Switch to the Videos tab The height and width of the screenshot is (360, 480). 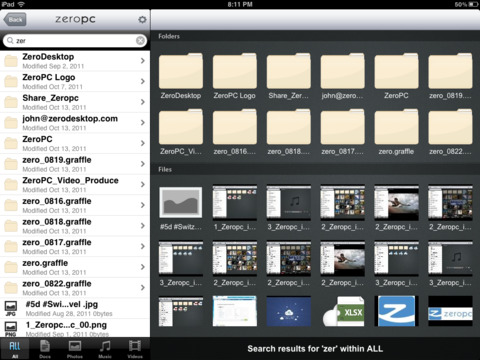tap(135, 349)
